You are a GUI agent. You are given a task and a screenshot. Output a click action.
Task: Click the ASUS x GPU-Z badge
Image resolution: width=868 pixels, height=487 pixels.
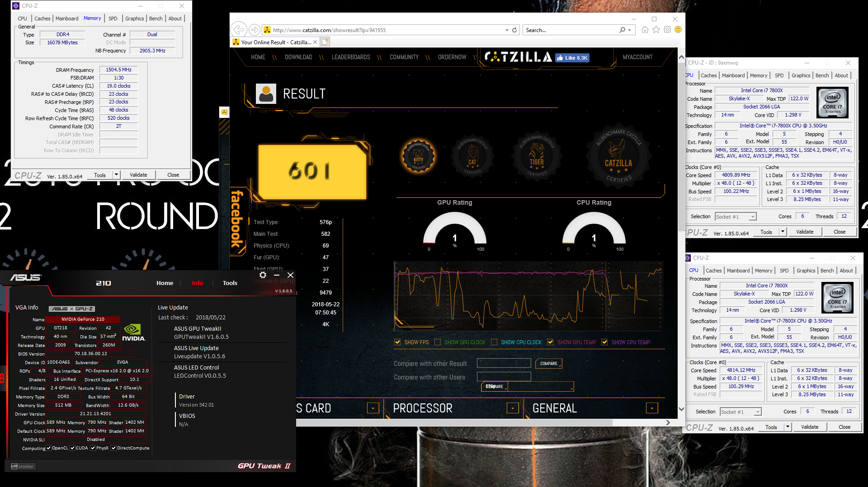pyautogui.click(x=72, y=309)
